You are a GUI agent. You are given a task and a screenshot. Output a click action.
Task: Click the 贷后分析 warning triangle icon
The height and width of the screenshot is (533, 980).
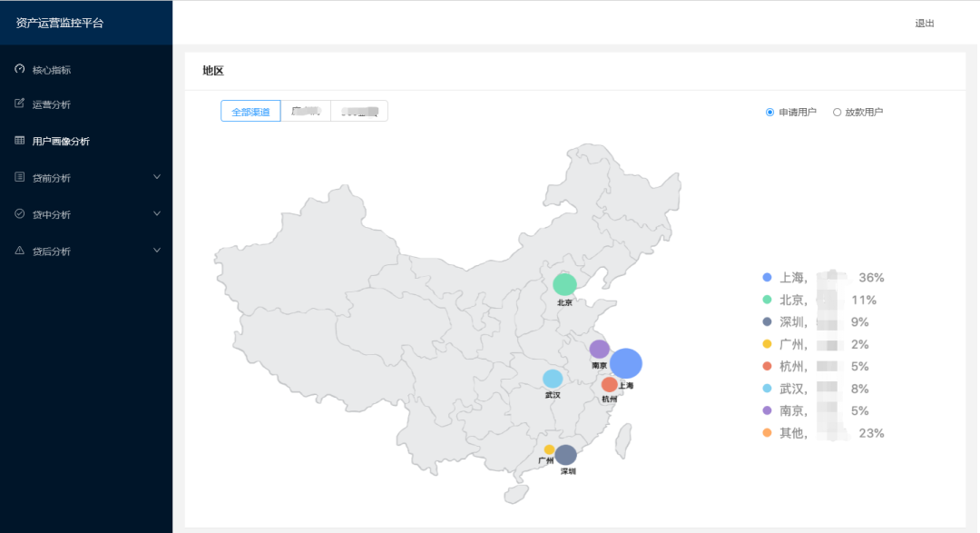[19, 251]
